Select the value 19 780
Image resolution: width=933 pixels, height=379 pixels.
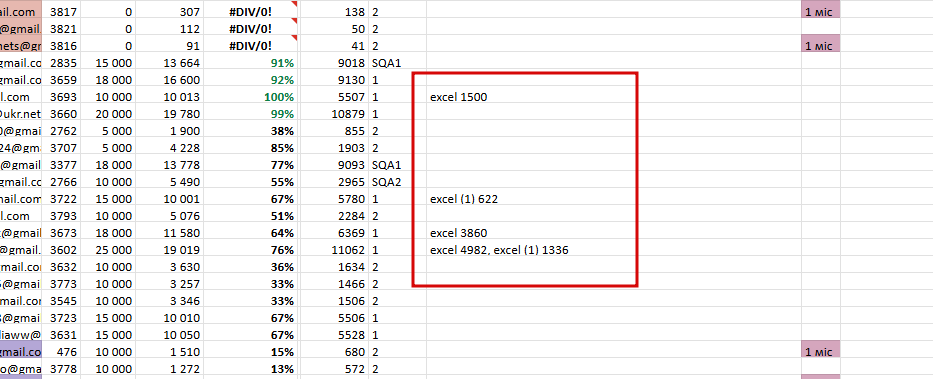point(170,114)
